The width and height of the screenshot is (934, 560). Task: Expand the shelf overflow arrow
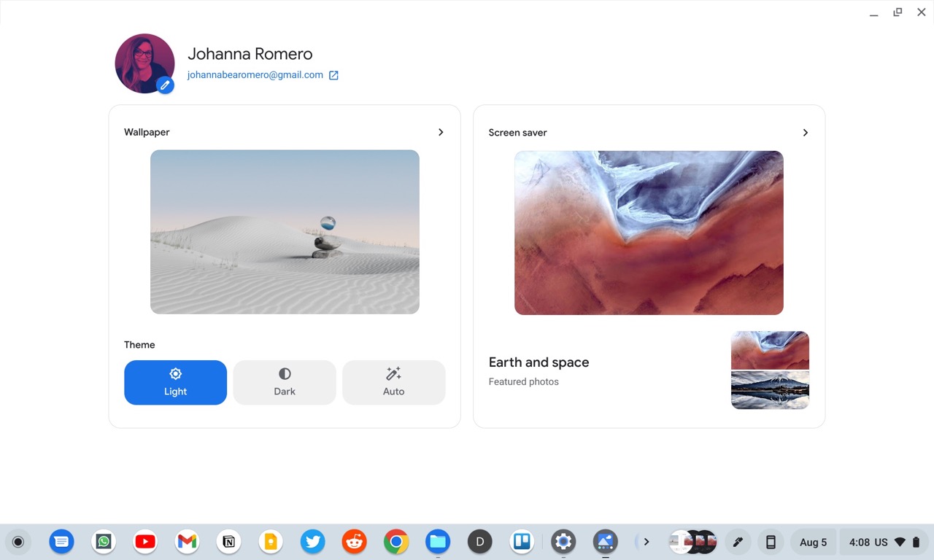[x=646, y=542]
